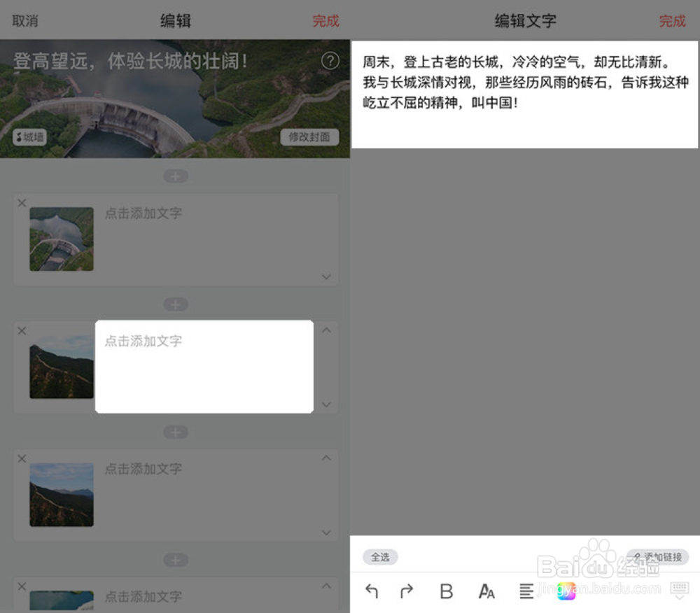The width and height of the screenshot is (700, 613).
Task: Open the Great Wall thumbnail in the third card
Action: coord(62,495)
